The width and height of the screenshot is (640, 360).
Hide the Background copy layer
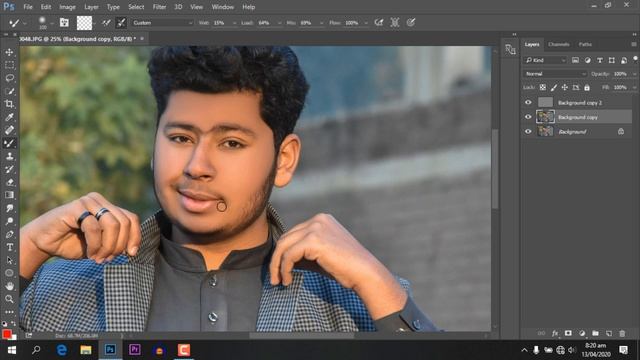pos(528,117)
